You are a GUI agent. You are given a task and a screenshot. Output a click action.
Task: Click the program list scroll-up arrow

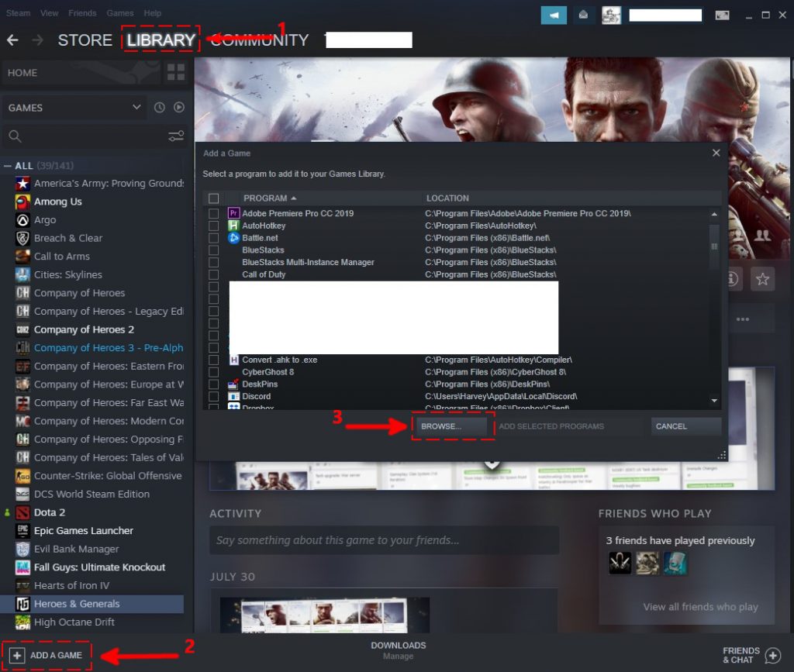coord(714,214)
